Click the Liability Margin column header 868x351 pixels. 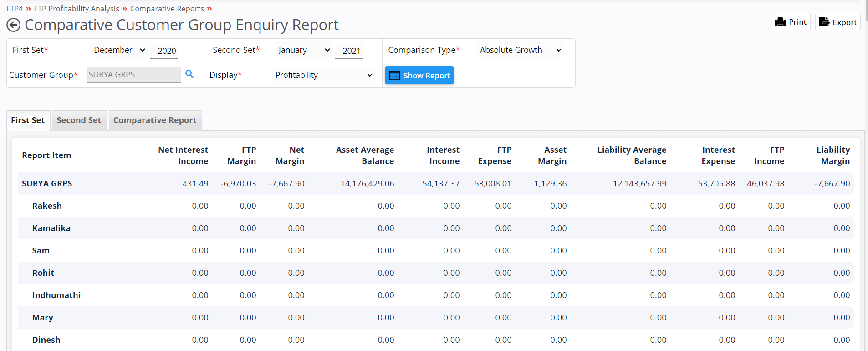(x=833, y=155)
